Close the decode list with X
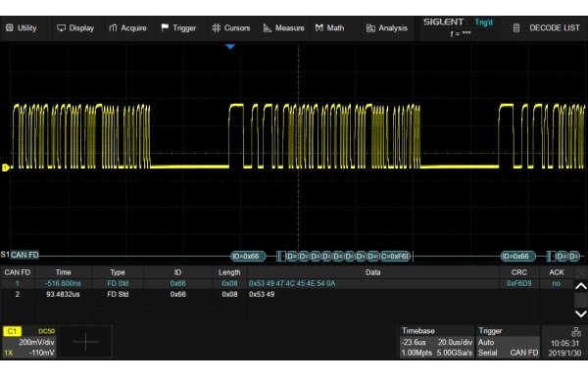Image resolution: width=588 pixels, height=382 pixels. tap(581, 272)
